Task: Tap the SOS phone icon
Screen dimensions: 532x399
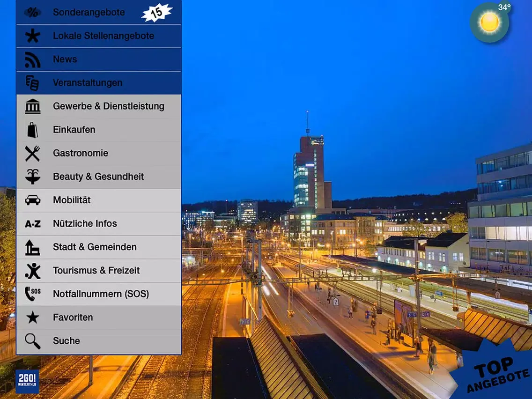Action: coord(33,294)
